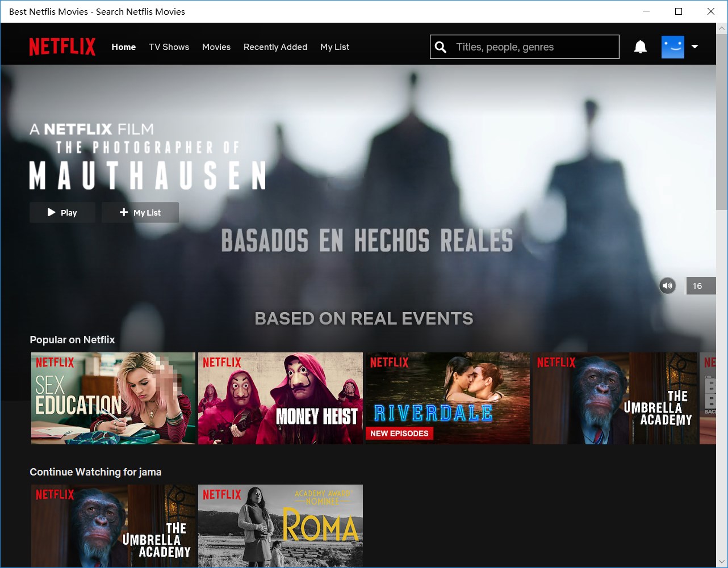Close the Netflix window

pyautogui.click(x=711, y=11)
